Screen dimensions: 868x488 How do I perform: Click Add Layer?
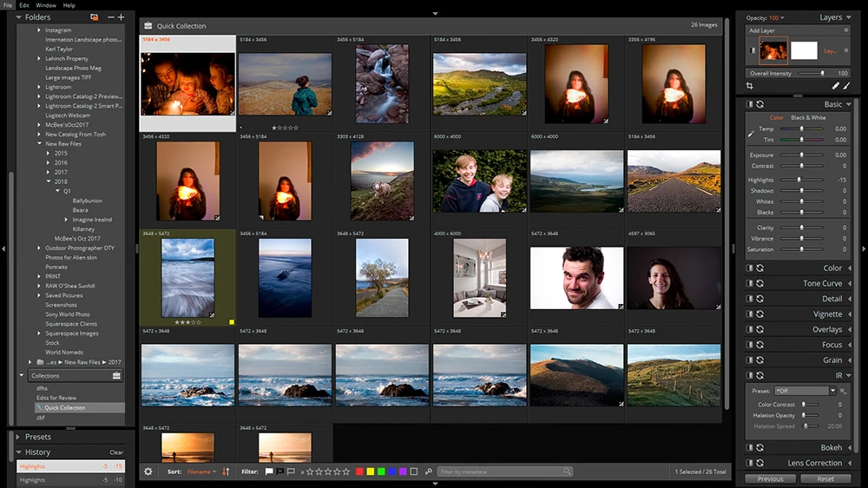[x=762, y=30]
